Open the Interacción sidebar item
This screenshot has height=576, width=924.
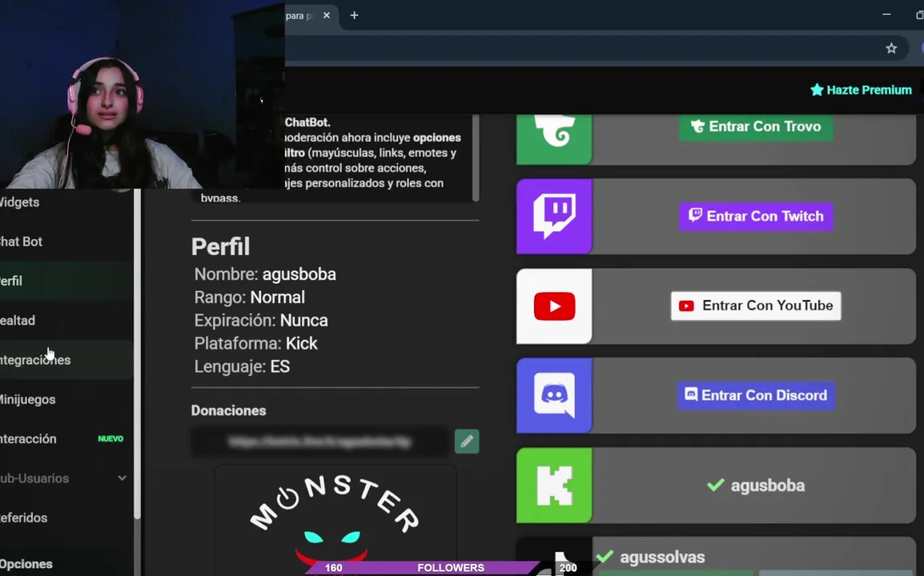pyautogui.click(x=66, y=438)
